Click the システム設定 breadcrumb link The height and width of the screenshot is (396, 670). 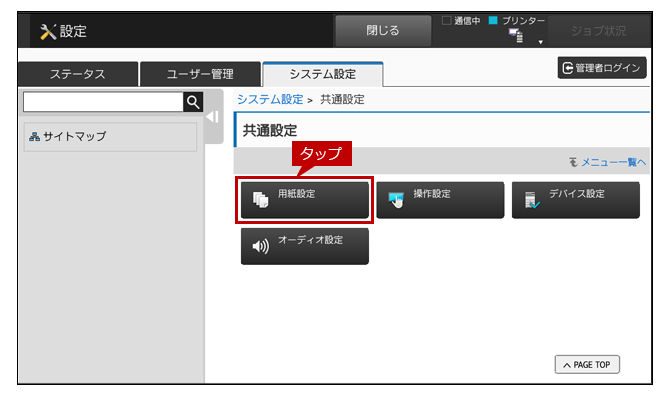click(270, 100)
